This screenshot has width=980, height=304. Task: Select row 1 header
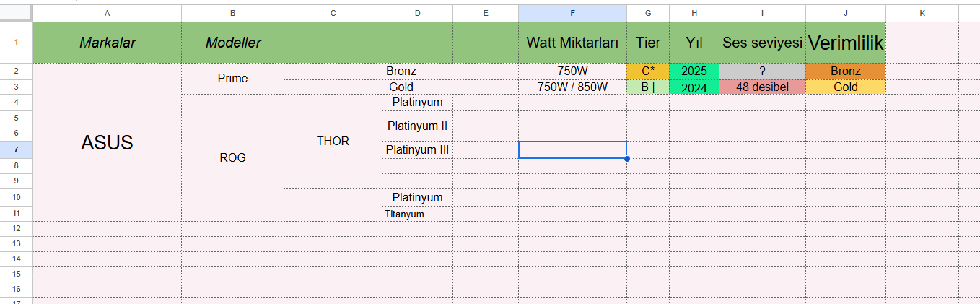[16, 43]
